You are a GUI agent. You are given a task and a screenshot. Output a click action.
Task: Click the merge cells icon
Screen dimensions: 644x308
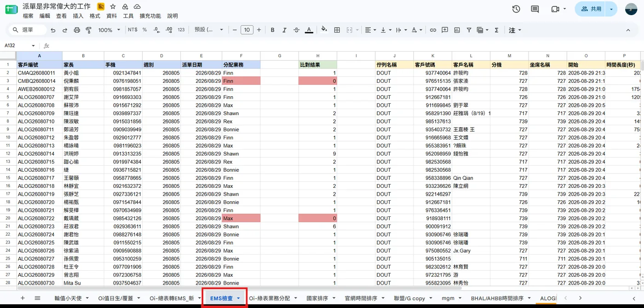349,30
